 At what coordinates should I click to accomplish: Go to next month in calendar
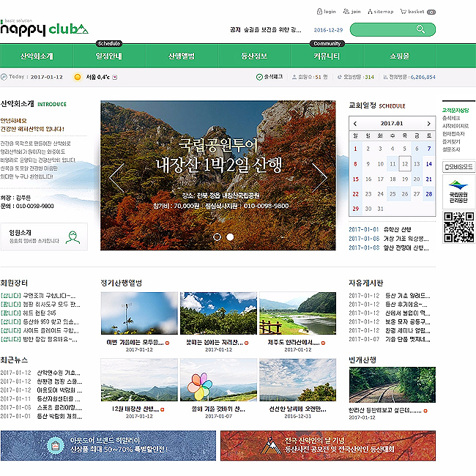(428, 124)
